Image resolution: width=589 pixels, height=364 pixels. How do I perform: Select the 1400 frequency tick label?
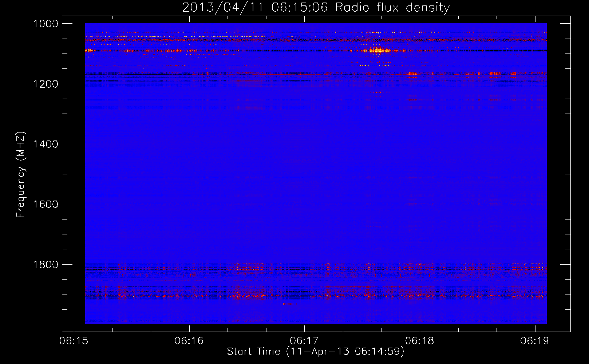(46, 144)
